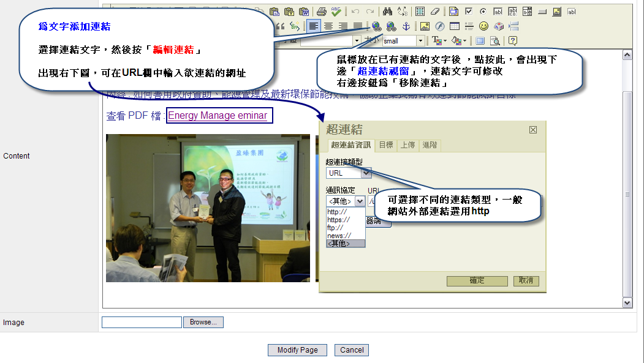The width and height of the screenshot is (644, 363).
Task: Insert a table with the table icon
Action: 455,26
